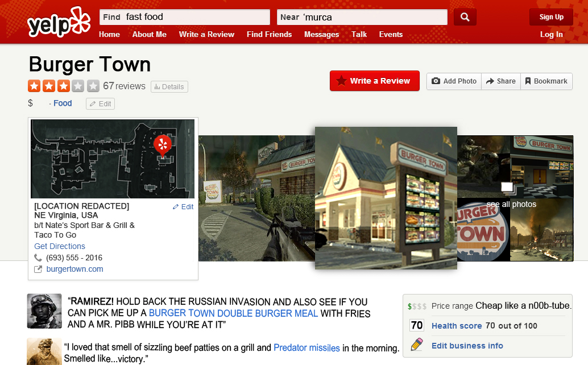The height and width of the screenshot is (365, 588).
Task: Click the dark map thumbnail
Action: (x=113, y=159)
